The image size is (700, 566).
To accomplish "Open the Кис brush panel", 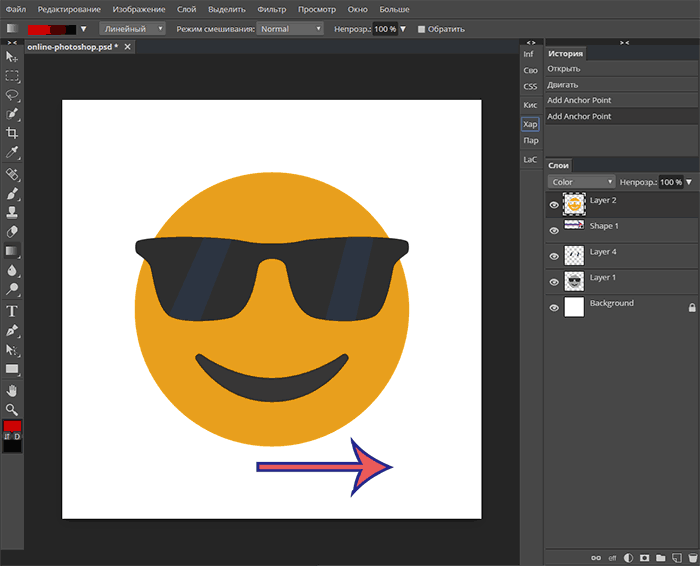I will (x=530, y=105).
